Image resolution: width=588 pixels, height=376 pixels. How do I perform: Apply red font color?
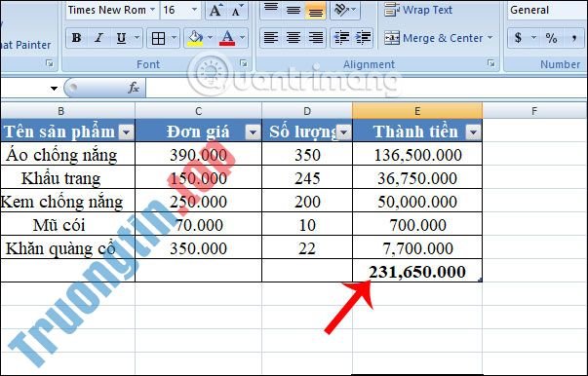(227, 38)
